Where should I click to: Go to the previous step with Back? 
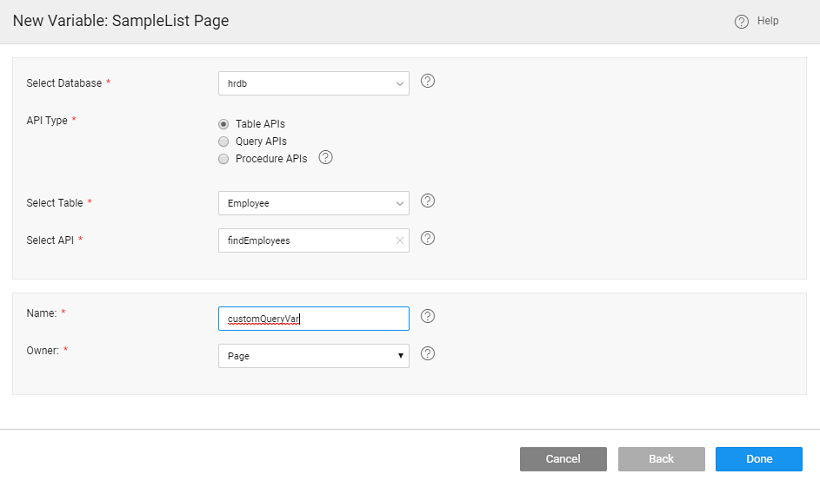[661, 459]
